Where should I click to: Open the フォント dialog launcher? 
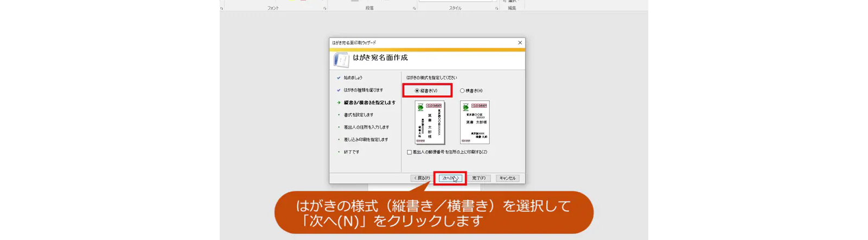[325, 9]
